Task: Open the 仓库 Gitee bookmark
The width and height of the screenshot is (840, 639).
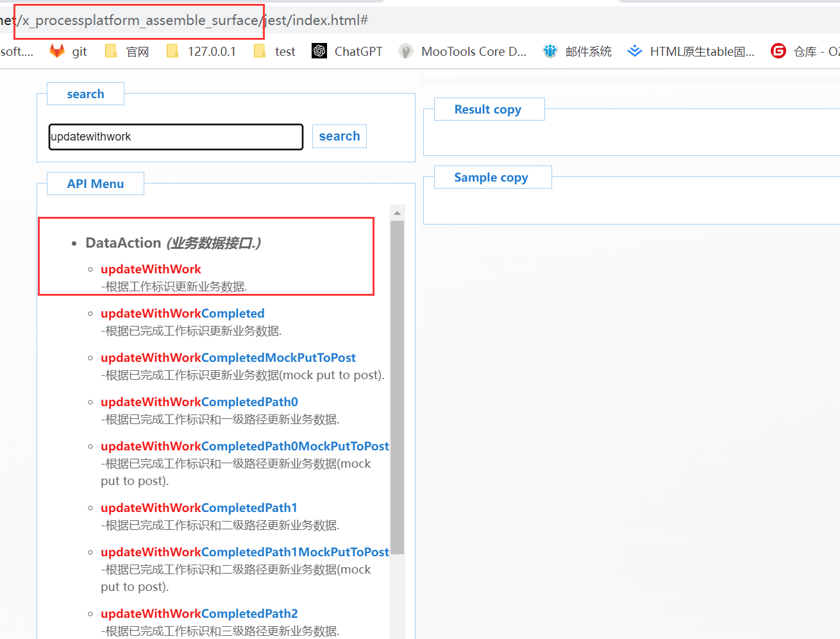Action: (x=805, y=51)
